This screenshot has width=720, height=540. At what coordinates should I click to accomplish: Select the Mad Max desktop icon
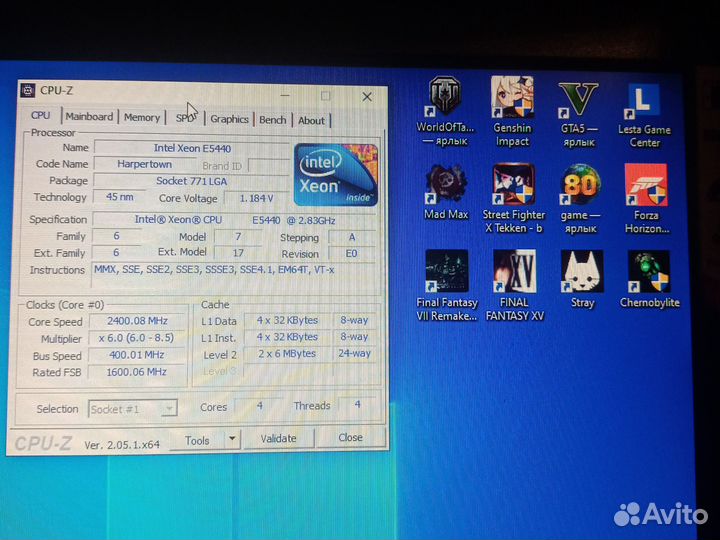pyautogui.click(x=446, y=185)
